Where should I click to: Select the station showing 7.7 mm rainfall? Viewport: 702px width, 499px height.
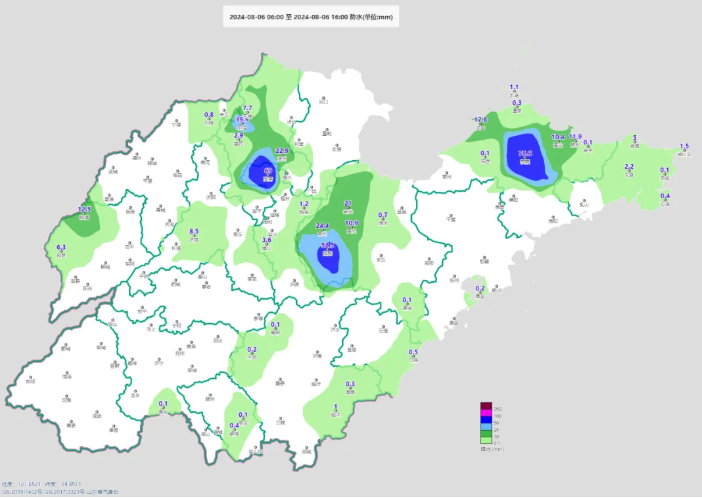pos(249,114)
